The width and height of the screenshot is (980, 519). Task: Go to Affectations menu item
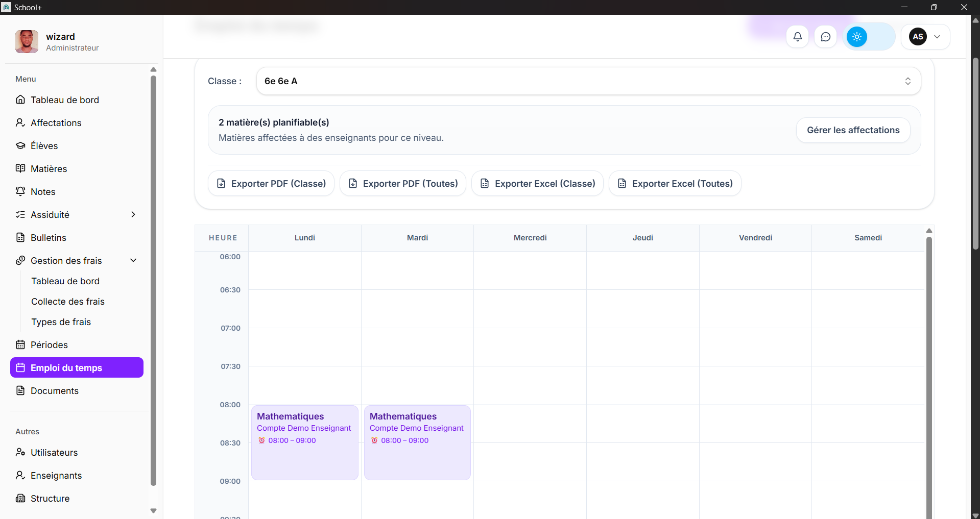point(77,122)
